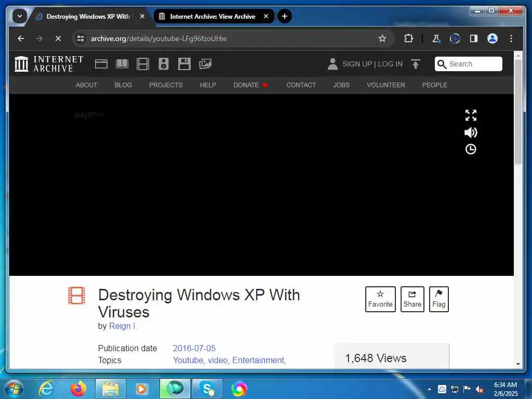Share this video item
The image size is (532, 399).
point(412,299)
